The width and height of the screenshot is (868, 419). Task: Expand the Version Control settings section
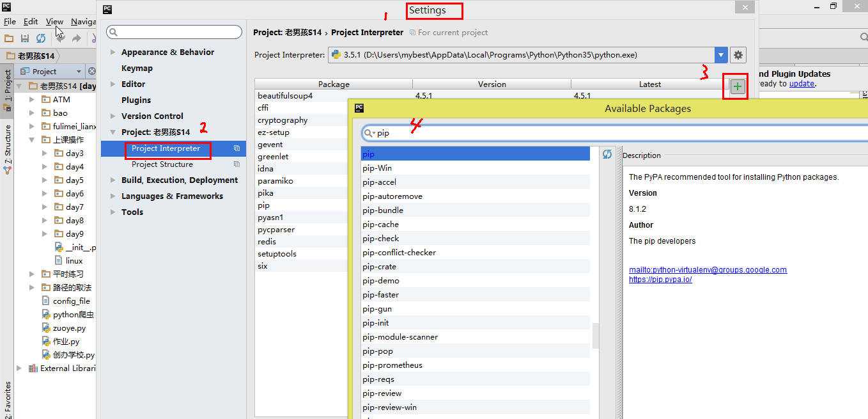[113, 116]
